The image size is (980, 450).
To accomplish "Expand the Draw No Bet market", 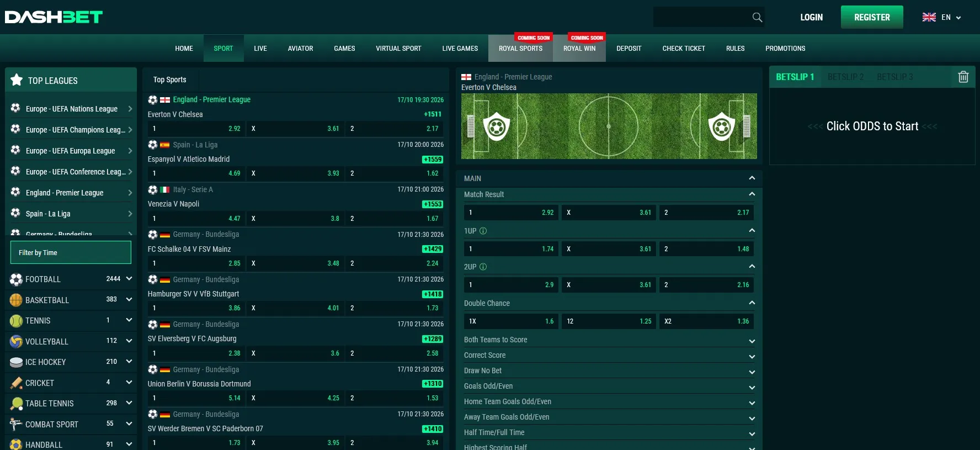I will pos(752,372).
